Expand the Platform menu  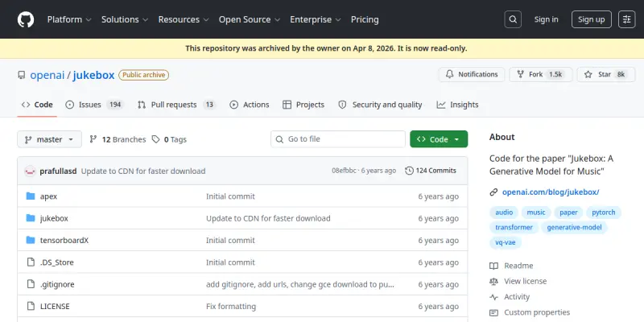click(x=69, y=19)
